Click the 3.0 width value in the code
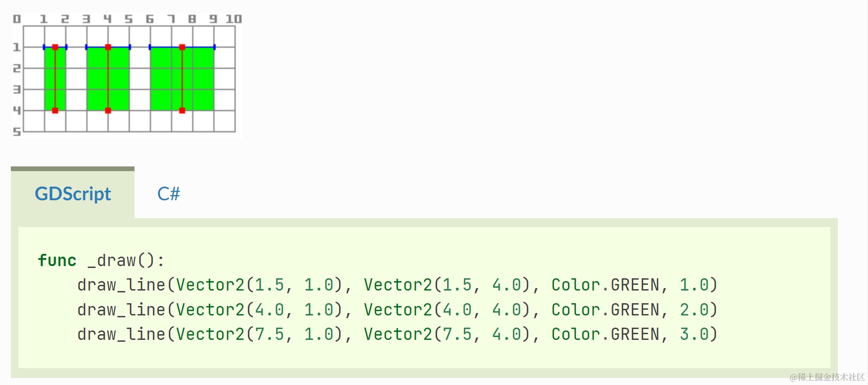Screen dimensions: 868x385 click(694, 334)
